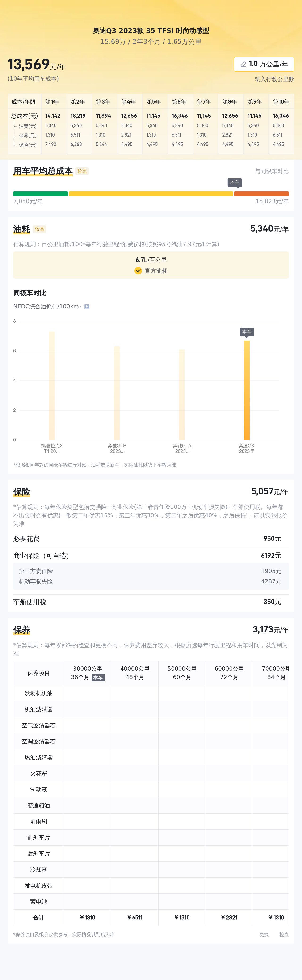The image size is (302, 980).
Task: Select the 第10年 column header
Action: click(281, 102)
